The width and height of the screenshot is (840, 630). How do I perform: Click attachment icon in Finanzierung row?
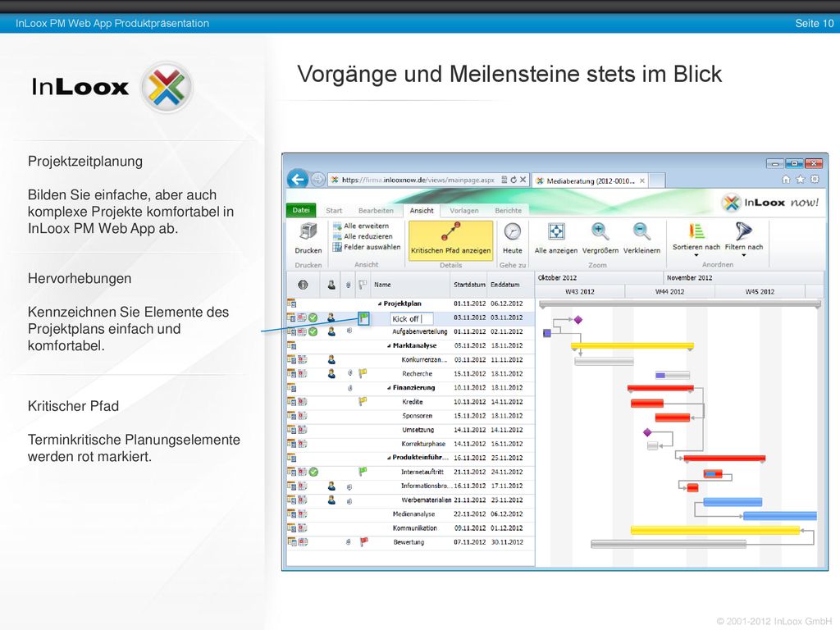tap(349, 388)
